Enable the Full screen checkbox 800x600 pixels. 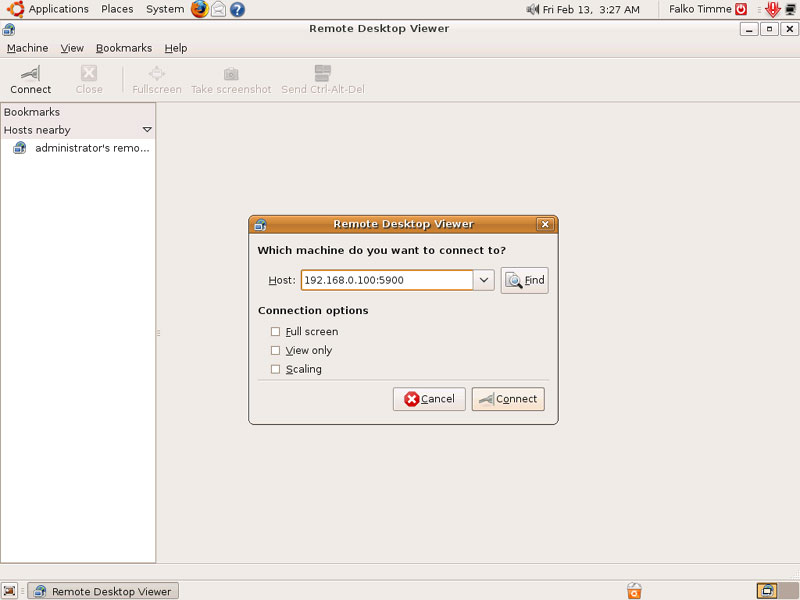pos(276,332)
